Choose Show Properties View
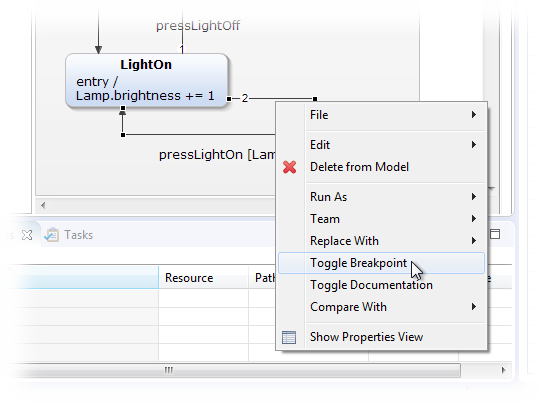The height and width of the screenshot is (403, 546). tap(381, 337)
